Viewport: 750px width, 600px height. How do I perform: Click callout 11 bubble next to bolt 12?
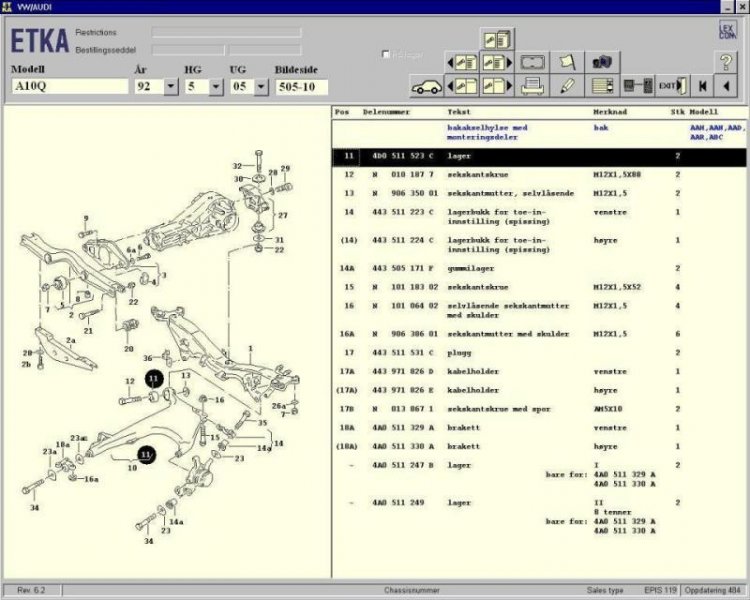(153, 379)
